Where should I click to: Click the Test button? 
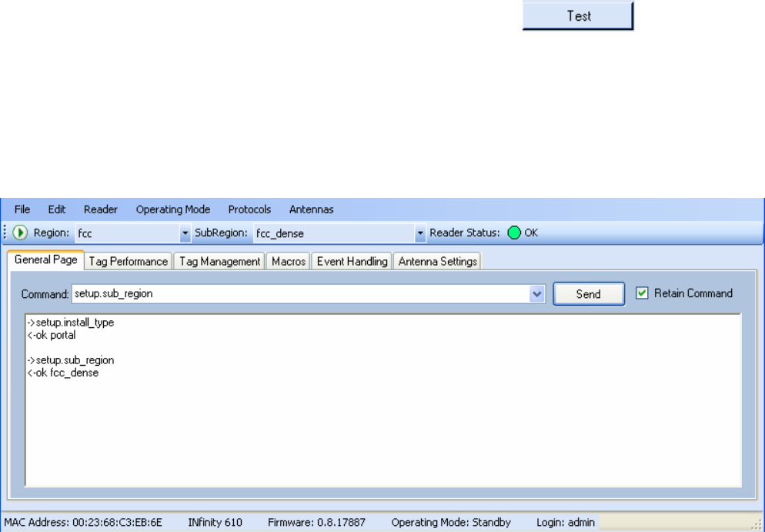(x=578, y=16)
